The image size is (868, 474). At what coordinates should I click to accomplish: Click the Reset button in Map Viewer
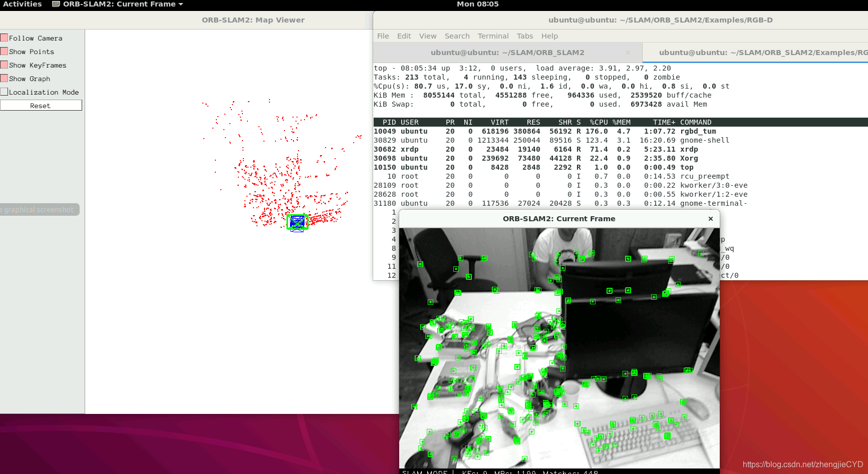pos(41,106)
